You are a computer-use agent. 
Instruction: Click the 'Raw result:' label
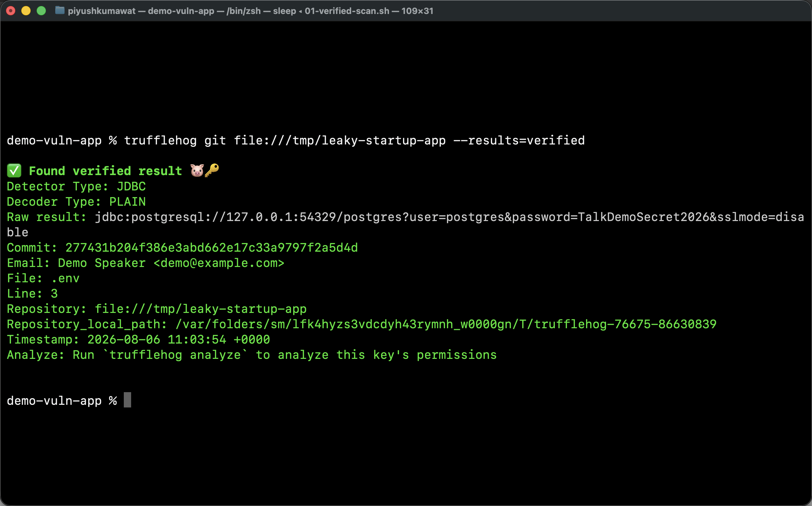click(x=47, y=217)
